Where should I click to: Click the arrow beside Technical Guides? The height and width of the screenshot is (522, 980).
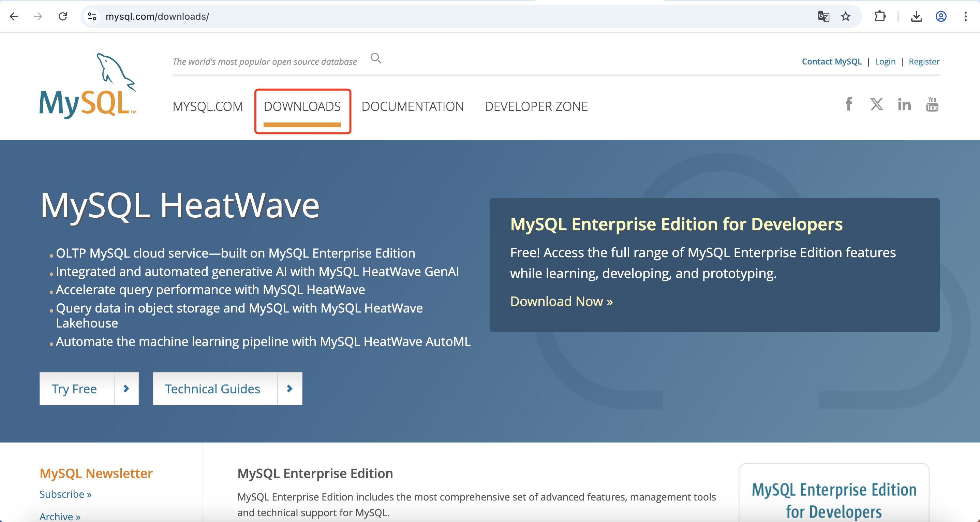click(x=290, y=389)
